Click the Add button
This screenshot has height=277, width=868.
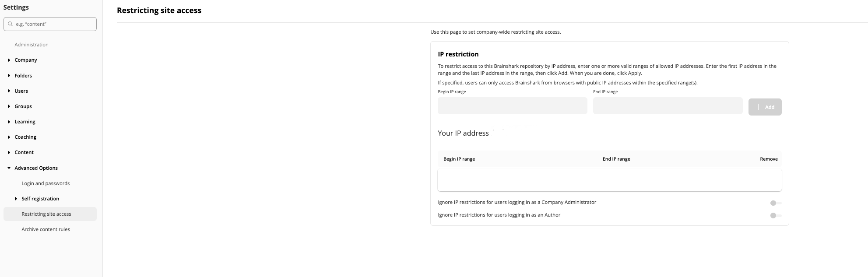[x=765, y=107]
